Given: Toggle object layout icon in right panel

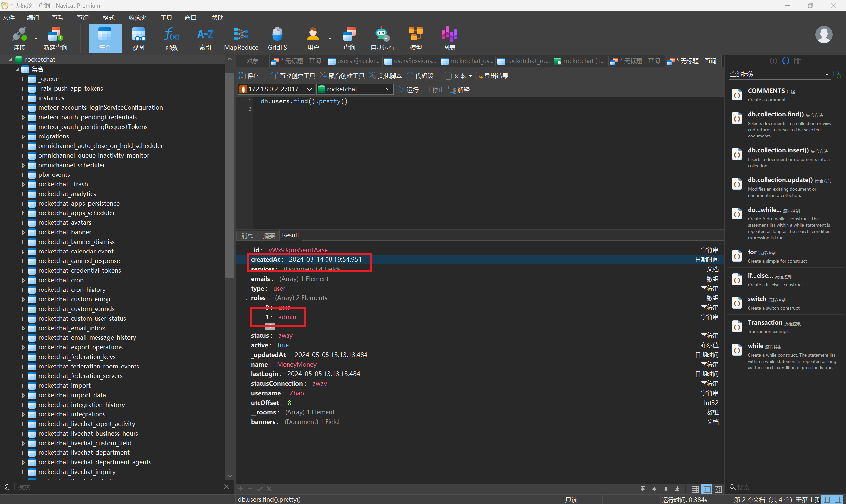Looking at the screenshot, I should click(798, 61).
